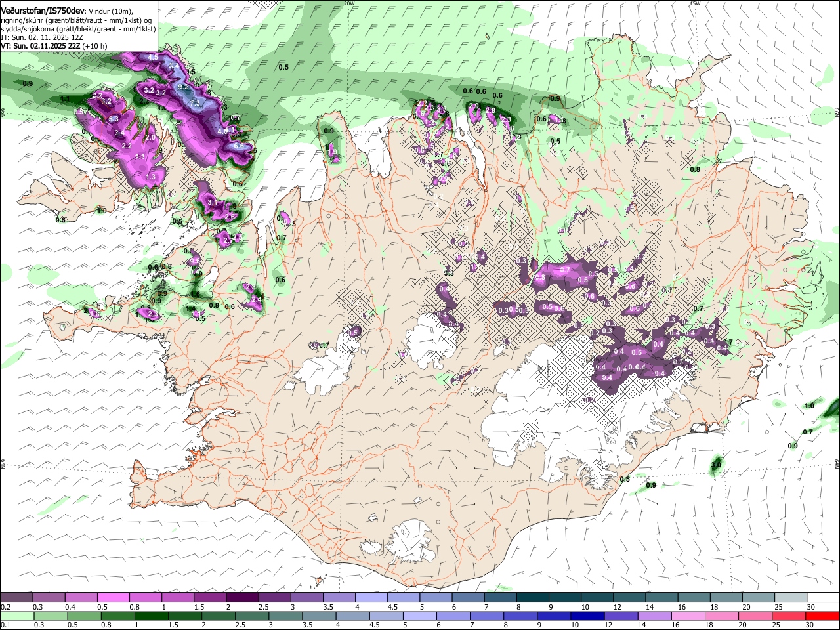Screen dimensions: 840x630
Task: Click the 7.3 precipitation value on the map
Action: 195,103
